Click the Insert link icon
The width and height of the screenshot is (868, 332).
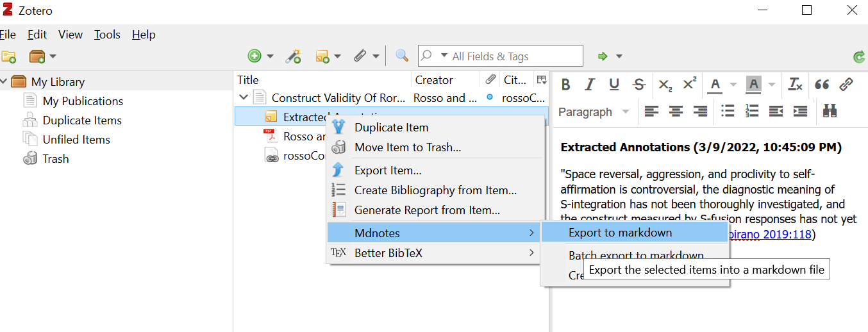point(846,84)
